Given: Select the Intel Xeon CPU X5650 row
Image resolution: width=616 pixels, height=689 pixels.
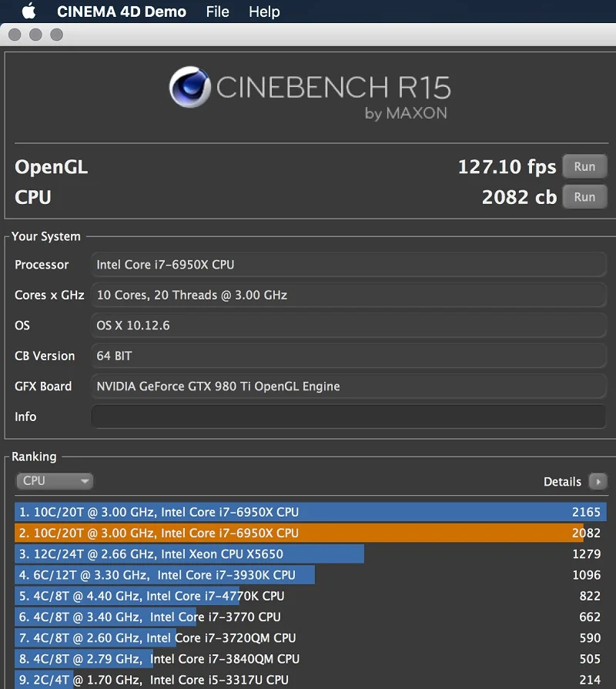Looking at the screenshot, I should tap(310, 554).
